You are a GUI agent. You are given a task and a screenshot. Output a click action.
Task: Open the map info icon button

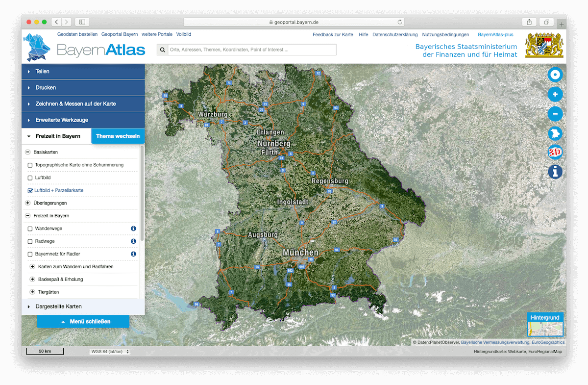555,172
